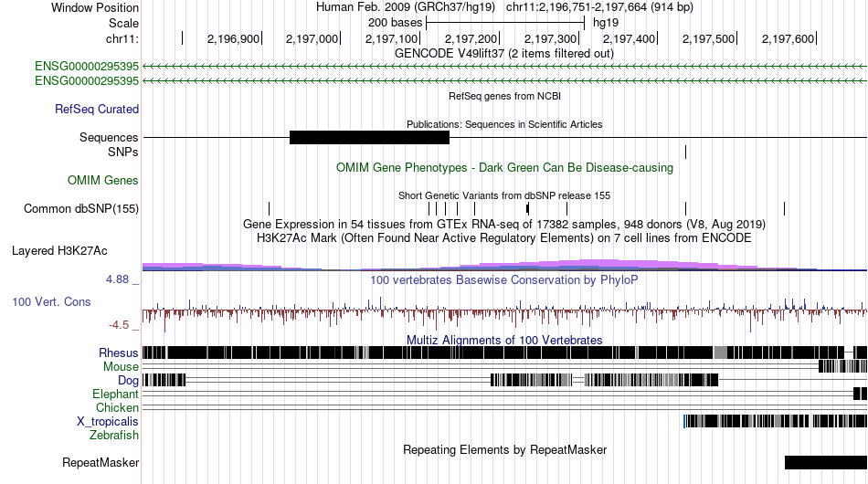Click the Common dbSNP(155) track label
The height and width of the screenshot is (484, 868).
click(81, 208)
